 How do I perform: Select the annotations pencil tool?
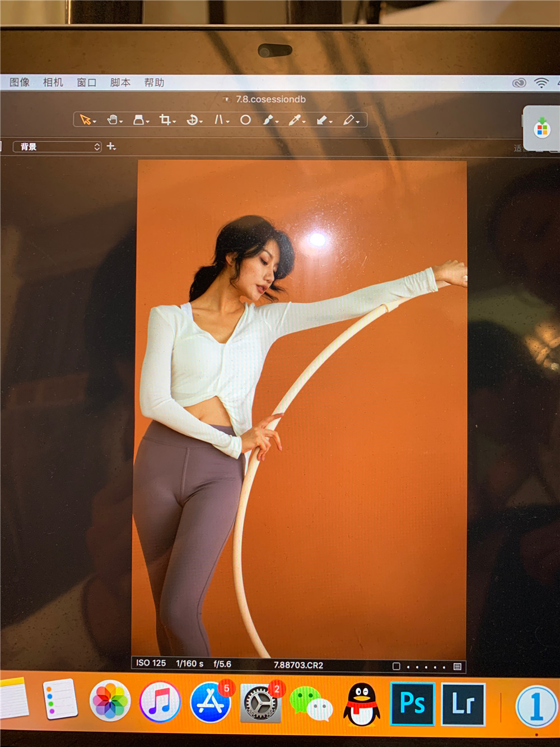tap(348, 120)
